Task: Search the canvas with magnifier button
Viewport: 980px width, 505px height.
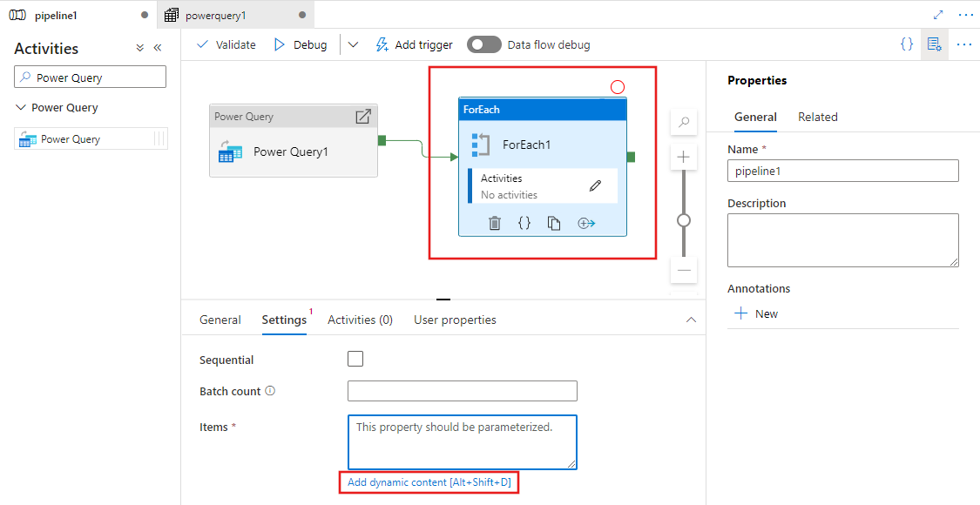Action: pyautogui.click(x=684, y=123)
